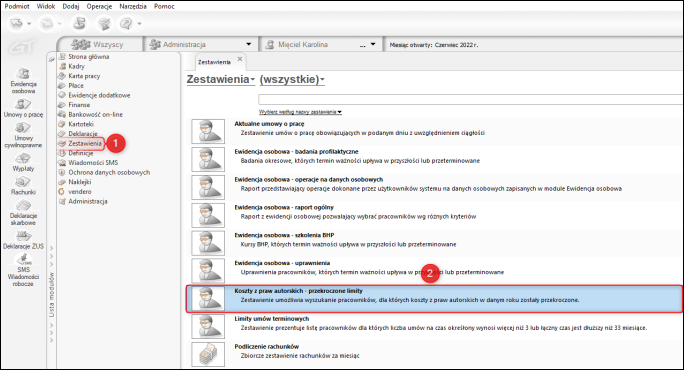Screen dimensions: 684x370
Task: Open the Narzędzia menu
Action: click(133, 6)
